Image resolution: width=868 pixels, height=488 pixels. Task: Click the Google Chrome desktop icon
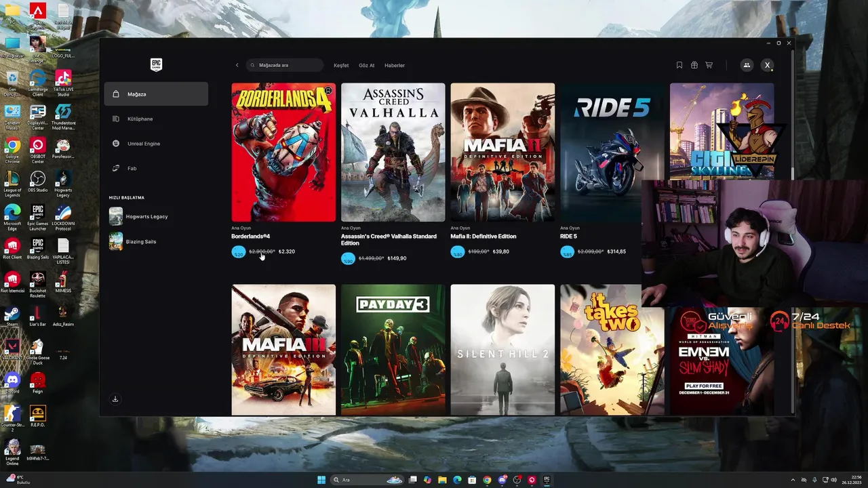(12, 150)
